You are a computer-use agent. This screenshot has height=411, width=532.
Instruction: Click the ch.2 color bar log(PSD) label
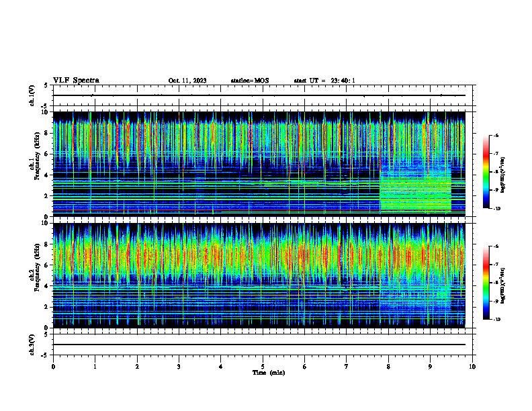(x=503, y=285)
